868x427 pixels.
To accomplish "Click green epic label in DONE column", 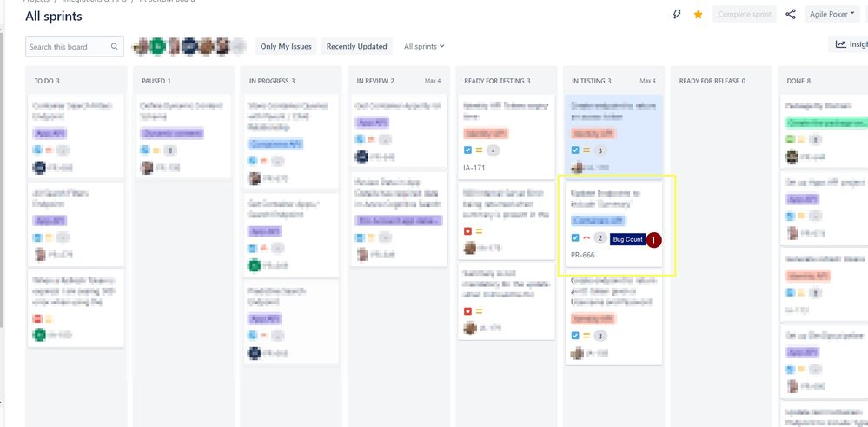I will (x=826, y=123).
